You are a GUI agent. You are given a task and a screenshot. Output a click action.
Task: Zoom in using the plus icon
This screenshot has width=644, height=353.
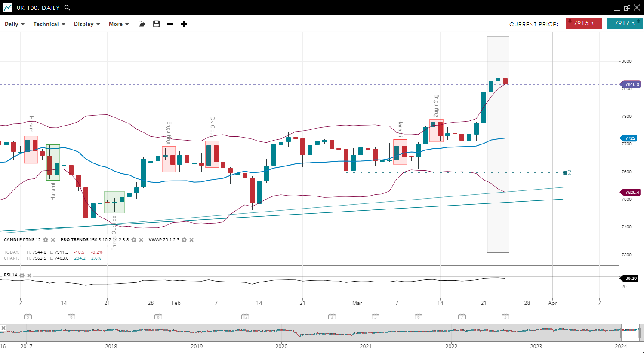tap(184, 24)
